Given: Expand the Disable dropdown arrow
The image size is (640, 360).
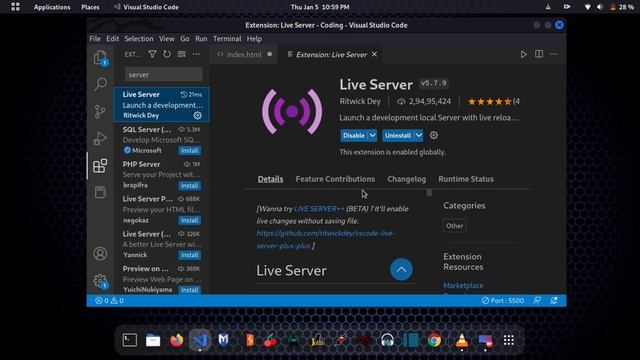Looking at the screenshot, I should click(373, 136).
